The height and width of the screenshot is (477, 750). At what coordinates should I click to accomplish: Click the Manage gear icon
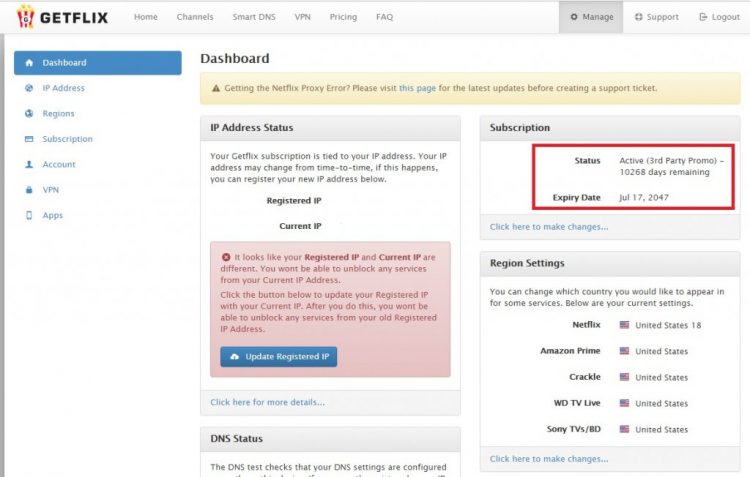pyautogui.click(x=574, y=17)
